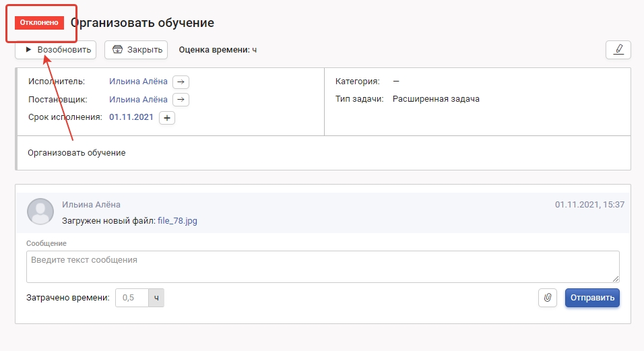Click the comment author name Ильина Алёна
The height and width of the screenshot is (351, 644).
click(91, 204)
